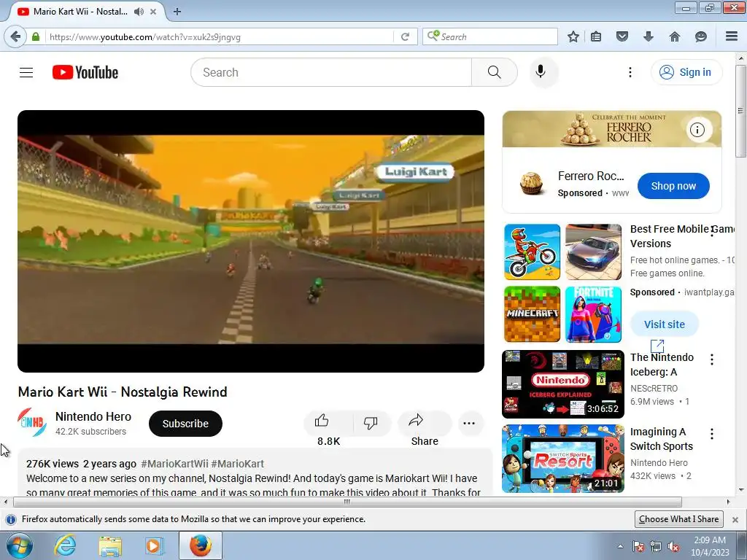Screen dimensions: 747x560
Task: Bookmark this page with star icon
Action: 573,36
